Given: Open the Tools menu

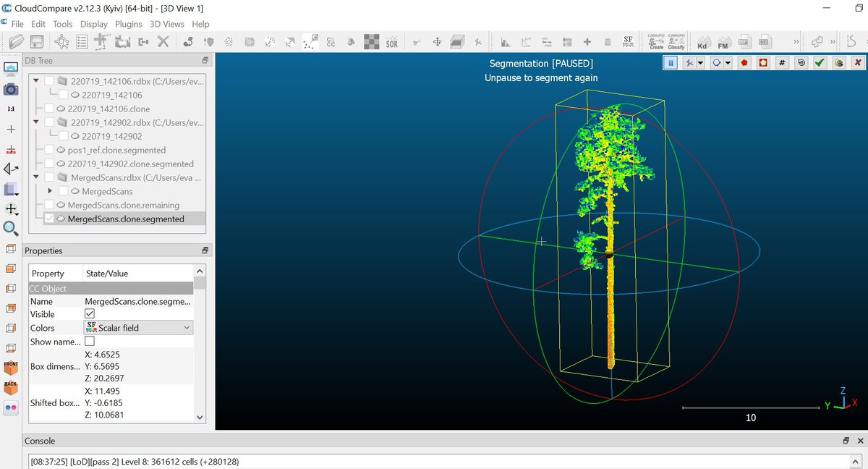Looking at the screenshot, I should [63, 24].
